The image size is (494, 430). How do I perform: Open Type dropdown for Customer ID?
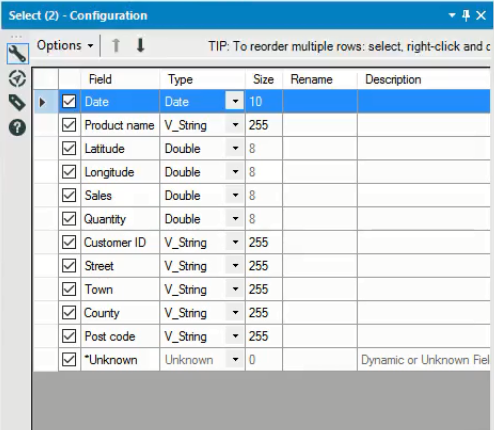(x=235, y=242)
